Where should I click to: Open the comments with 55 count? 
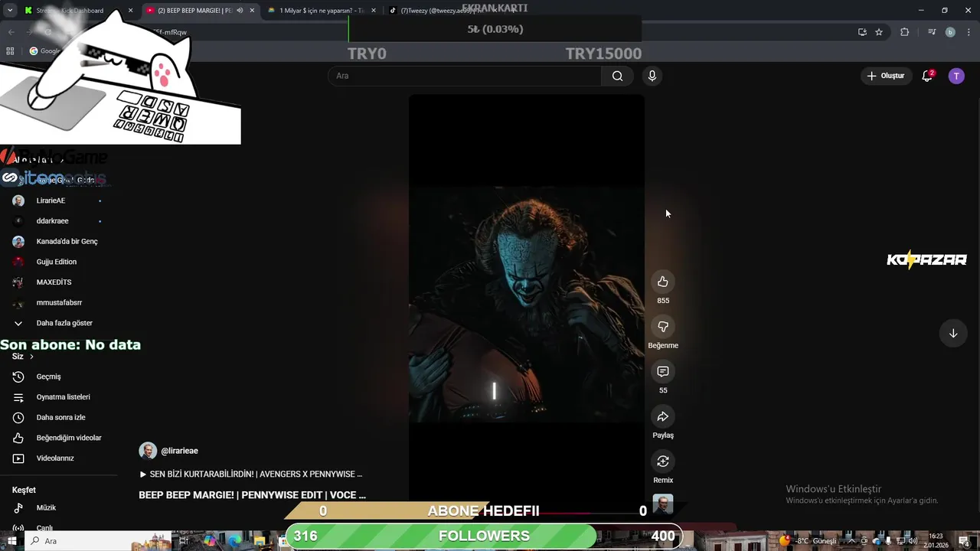663,371
